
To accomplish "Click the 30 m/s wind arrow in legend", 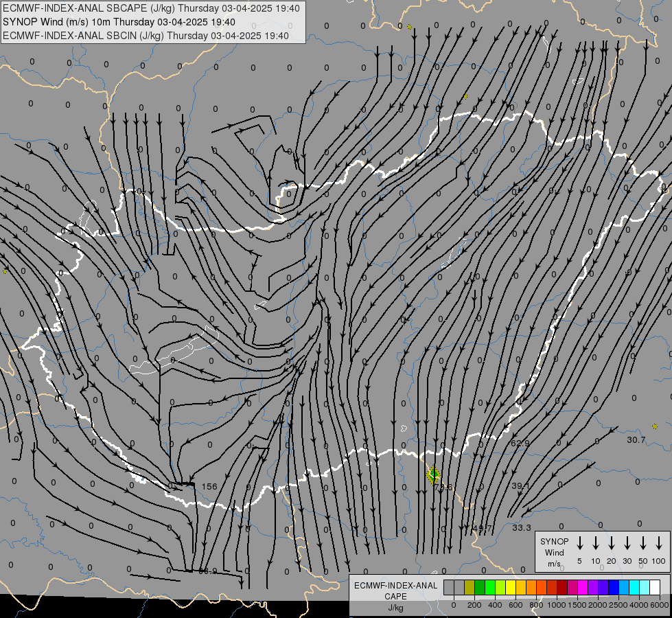I will (x=627, y=543).
